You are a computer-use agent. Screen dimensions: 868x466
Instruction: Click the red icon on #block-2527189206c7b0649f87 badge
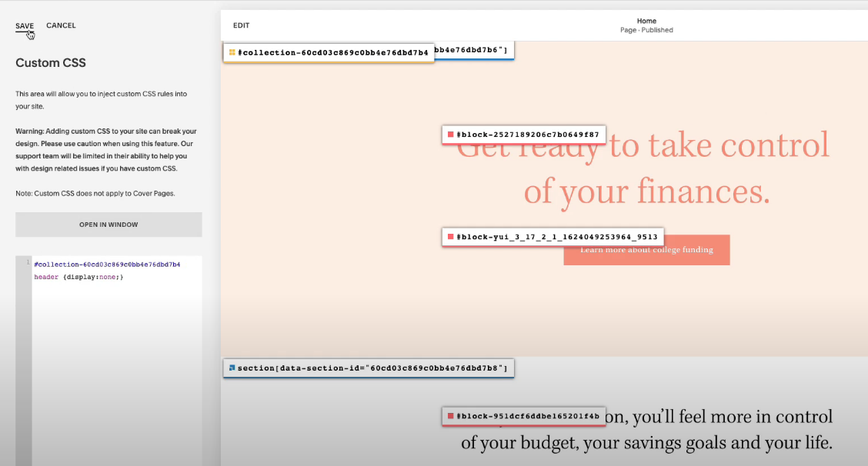click(x=452, y=134)
